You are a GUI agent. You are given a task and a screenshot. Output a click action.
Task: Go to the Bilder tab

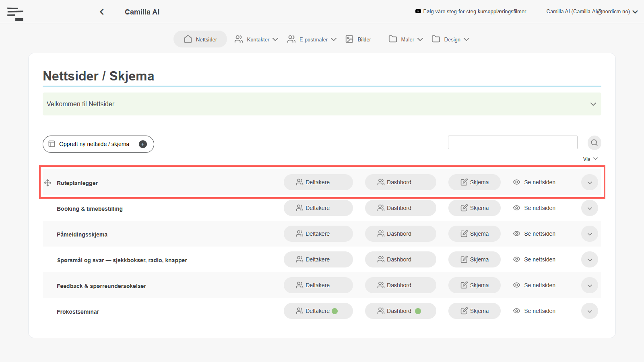(358, 39)
